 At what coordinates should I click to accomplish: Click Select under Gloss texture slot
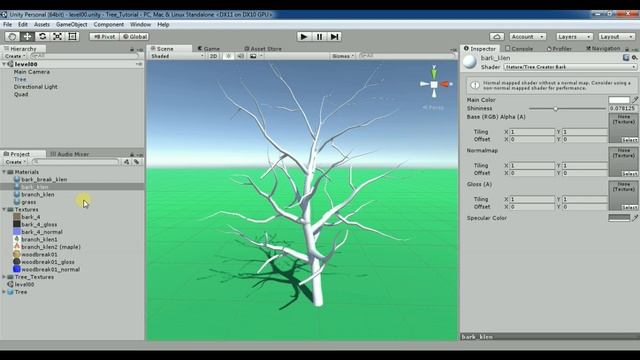(x=629, y=207)
